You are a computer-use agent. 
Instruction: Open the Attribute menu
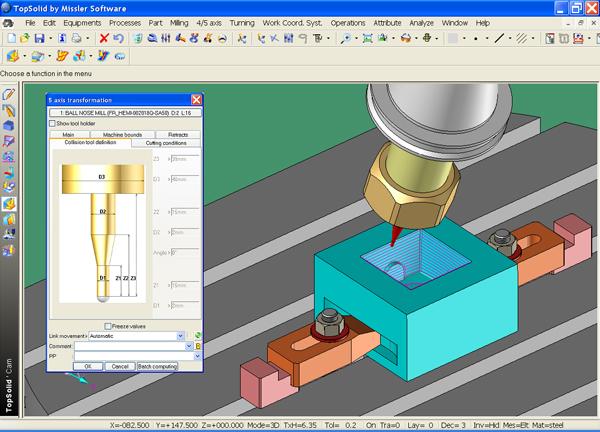[x=387, y=23]
